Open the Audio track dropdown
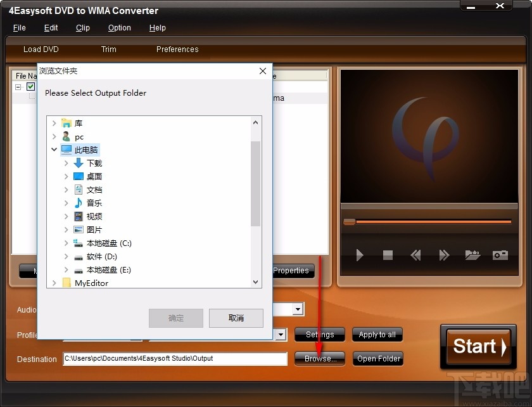This screenshot has height=407, width=532. click(x=298, y=309)
